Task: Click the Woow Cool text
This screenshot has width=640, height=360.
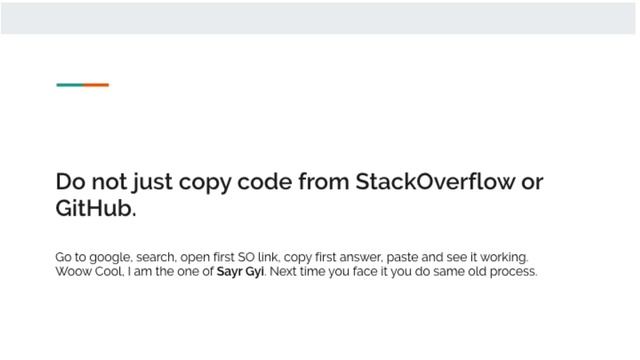Action: pos(89,271)
